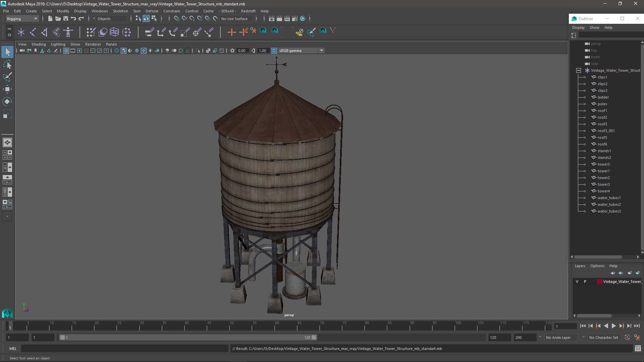This screenshot has width=644, height=362.
Task: Click the orange Create Locator shelf icon
Action: tap(231, 32)
